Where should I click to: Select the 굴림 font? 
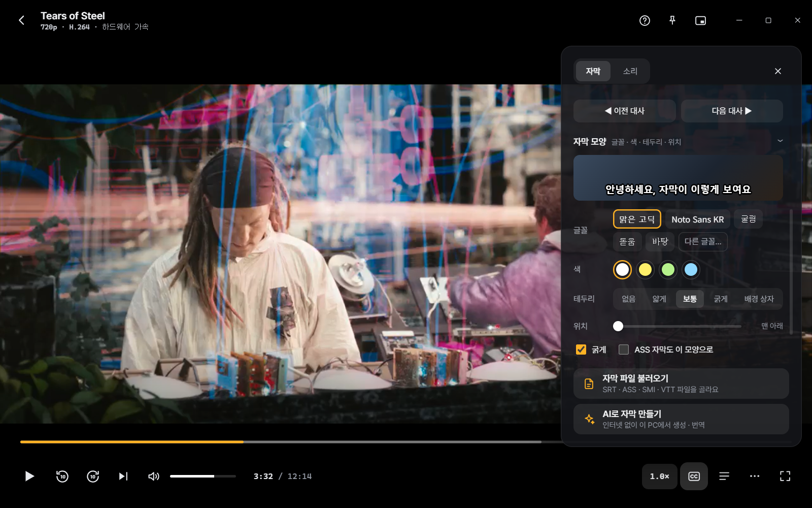click(x=748, y=219)
